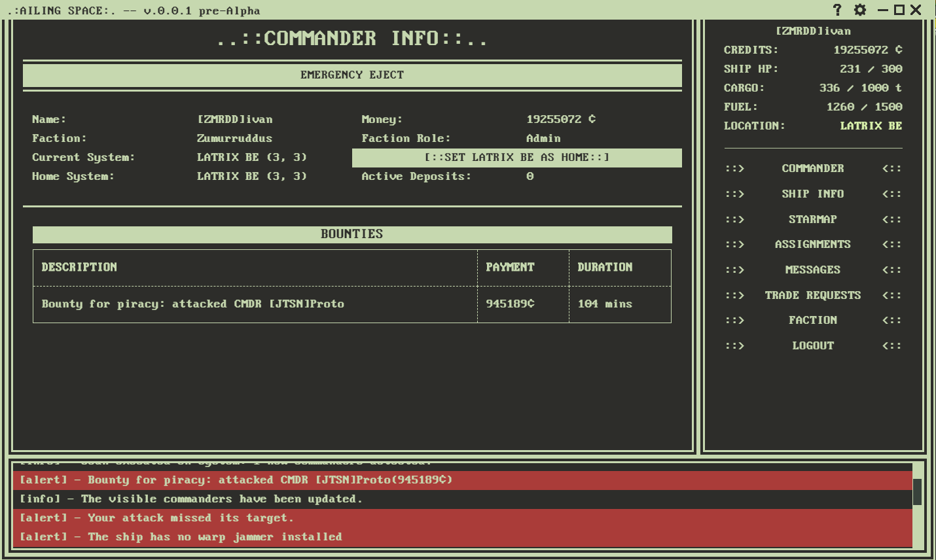Screen dimensions: 936x560
Task: Open the FACTION panel
Action: coord(812,320)
